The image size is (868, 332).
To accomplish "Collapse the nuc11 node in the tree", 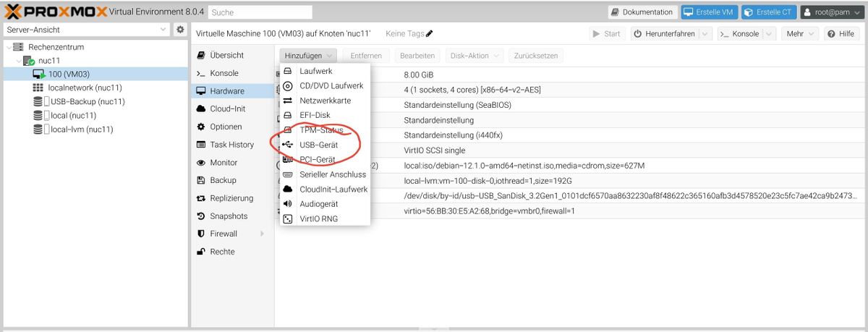I will coord(18,60).
